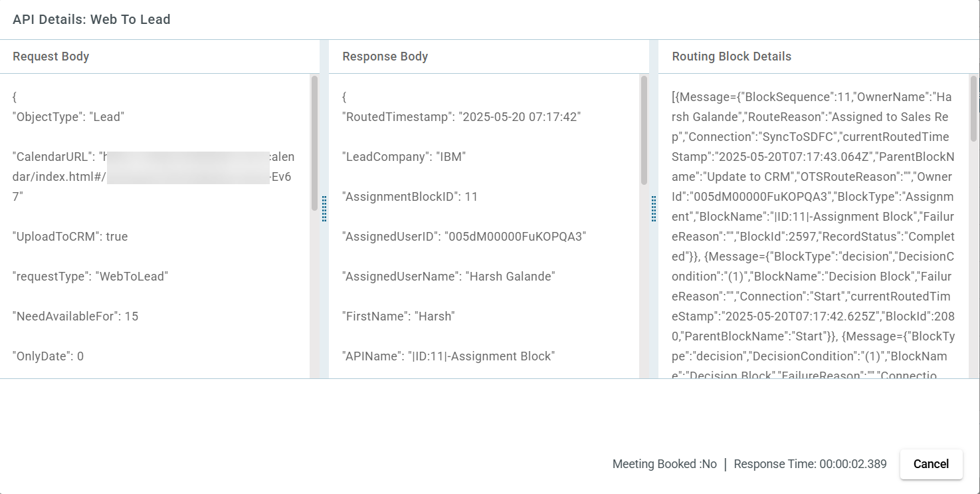
Task: Select the Routing Block Details panel header
Action: coord(732,57)
